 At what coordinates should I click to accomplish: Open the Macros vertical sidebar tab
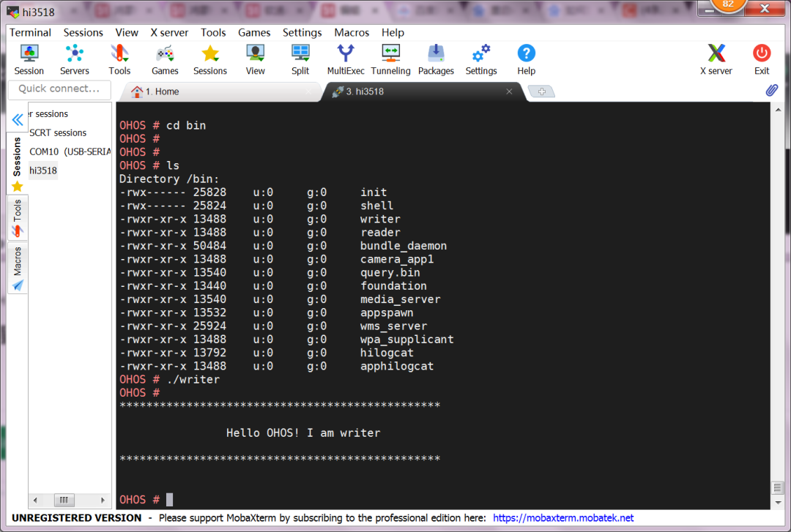coord(17,269)
